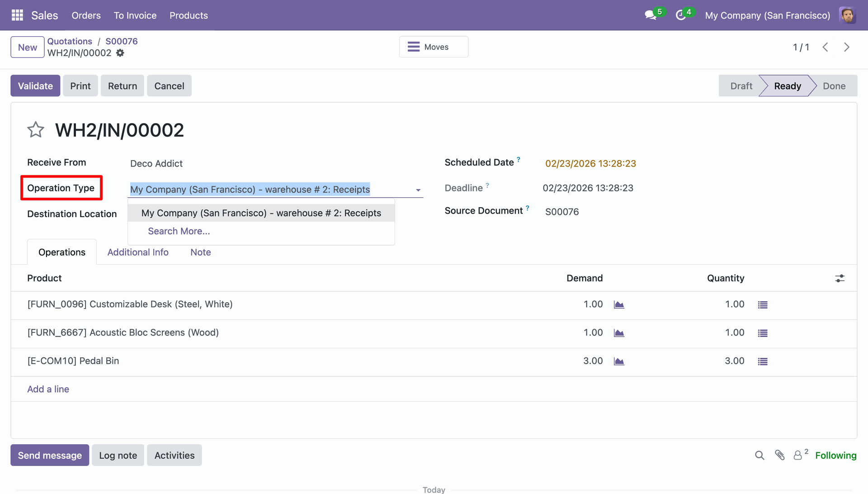
Task: Toggle the Following subscription
Action: tap(835, 455)
